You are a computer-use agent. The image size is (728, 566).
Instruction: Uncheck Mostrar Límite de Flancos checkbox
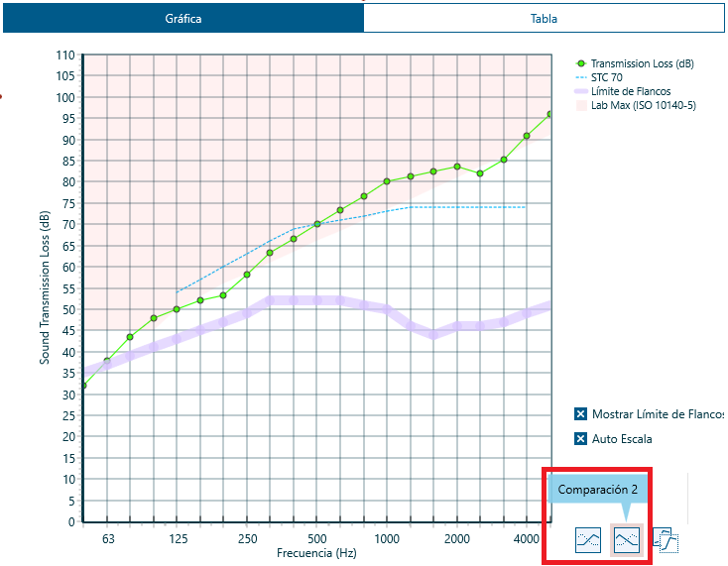(581, 414)
